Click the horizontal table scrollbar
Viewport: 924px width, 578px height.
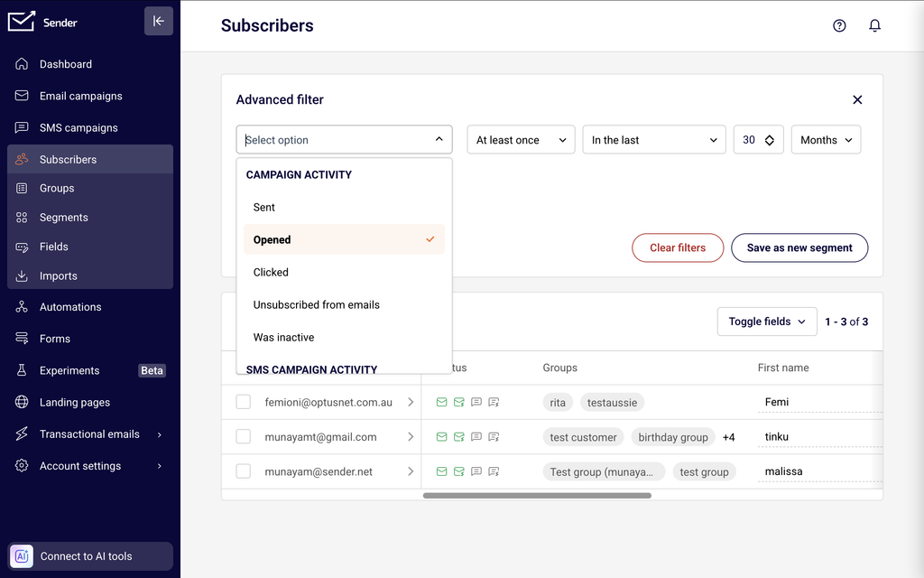click(x=537, y=496)
